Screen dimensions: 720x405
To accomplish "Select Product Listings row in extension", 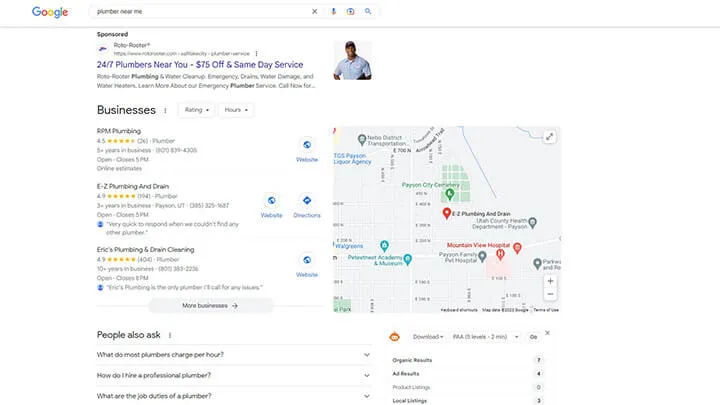I will coord(467,387).
